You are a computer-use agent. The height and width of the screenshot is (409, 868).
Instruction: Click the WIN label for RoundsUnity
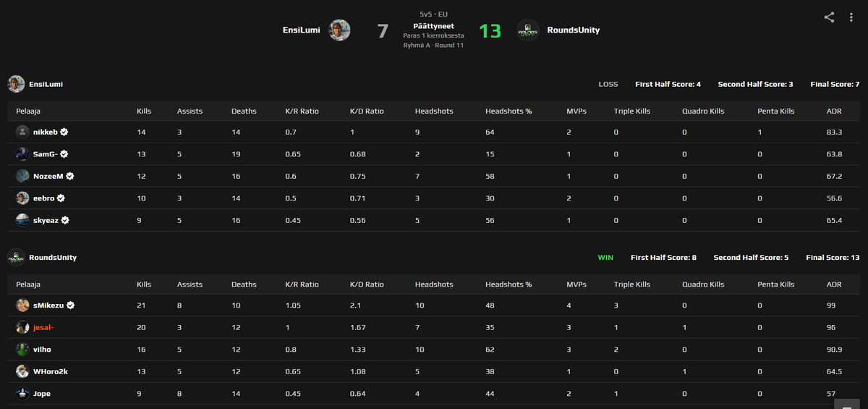tap(605, 257)
